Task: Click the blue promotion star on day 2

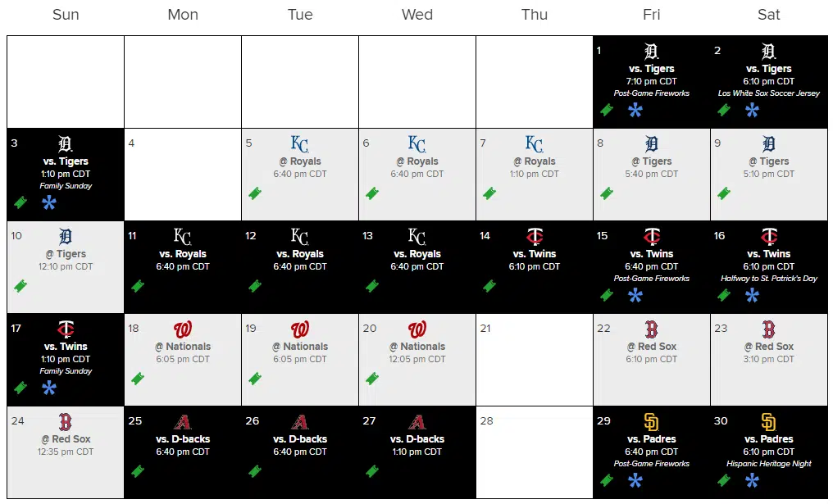Action: tap(752, 110)
